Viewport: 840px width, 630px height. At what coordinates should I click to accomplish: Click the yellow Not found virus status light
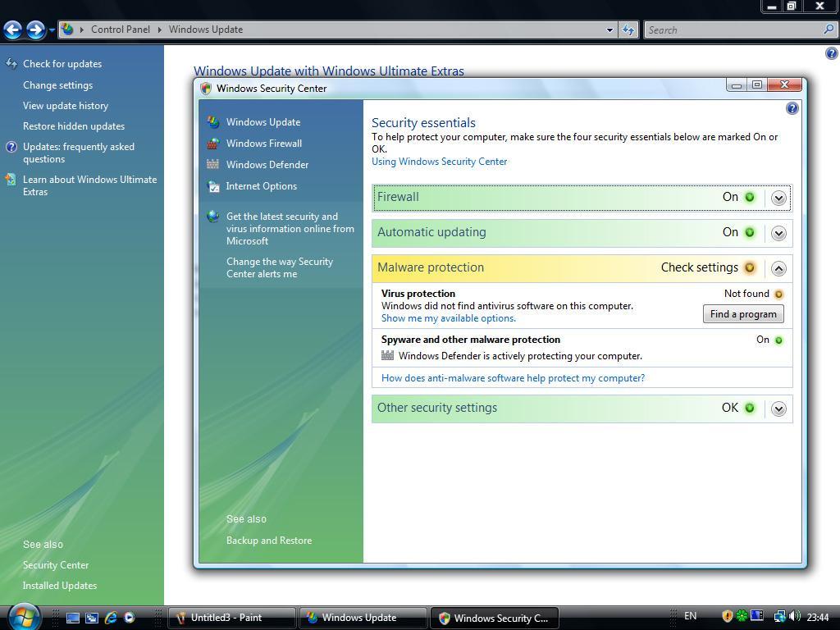coord(779,294)
